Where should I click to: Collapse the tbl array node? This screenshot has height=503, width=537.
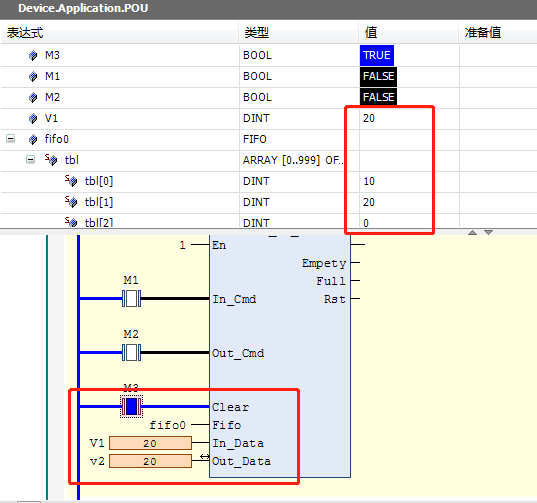pos(30,160)
